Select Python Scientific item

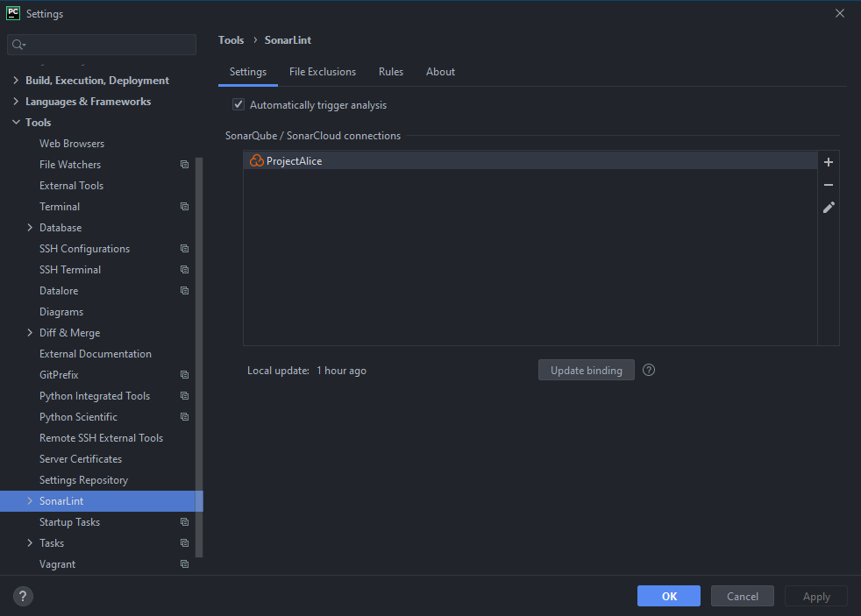pyautogui.click(x=79, y=417)
